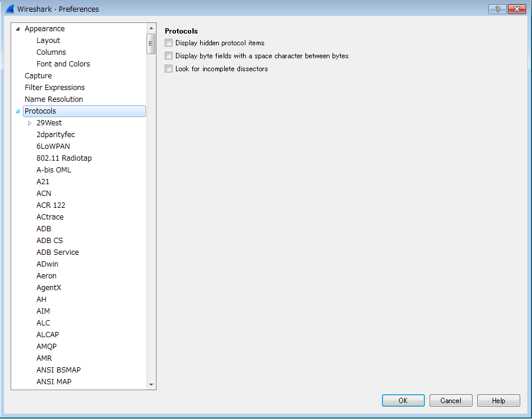Click the Help button
The height and width of the screenshot is (419, 532).
tap(498, 400)
